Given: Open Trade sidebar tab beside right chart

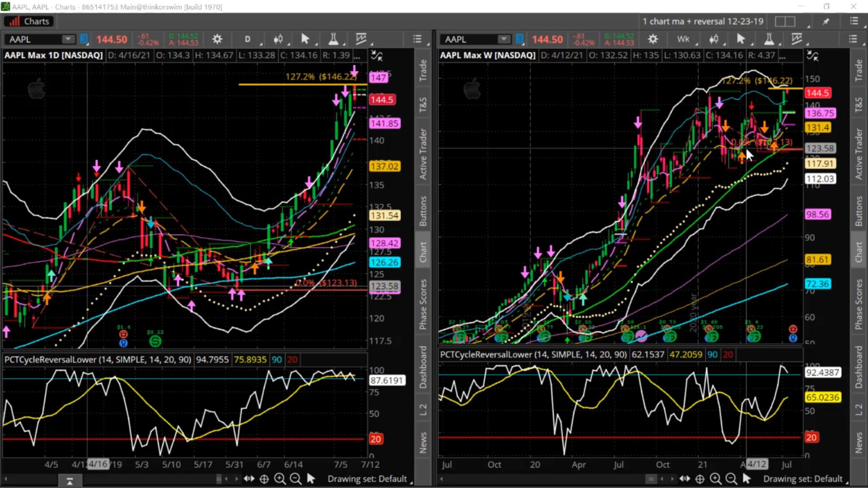Looking at the screenshot, I should click(x=859, y=70).
